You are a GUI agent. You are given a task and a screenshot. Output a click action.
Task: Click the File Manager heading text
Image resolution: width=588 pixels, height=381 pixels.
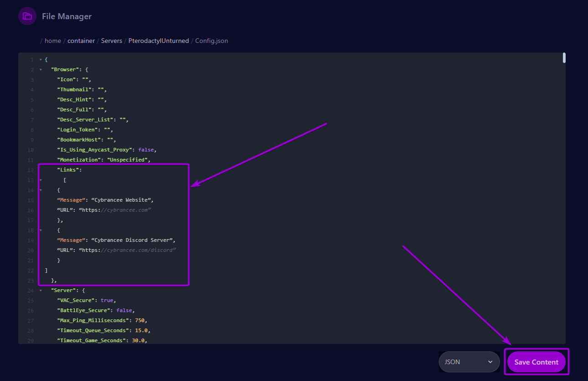click(67, 16)
